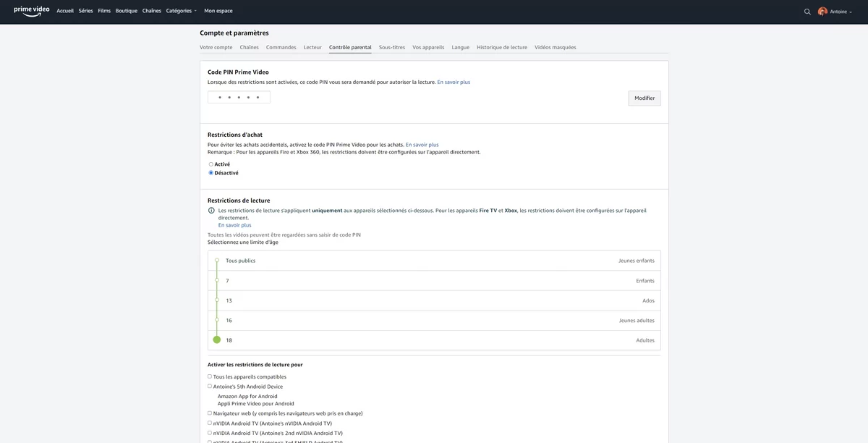Switch to the Chaînes settings tab

pyautogui.click(x=250, y=47)
